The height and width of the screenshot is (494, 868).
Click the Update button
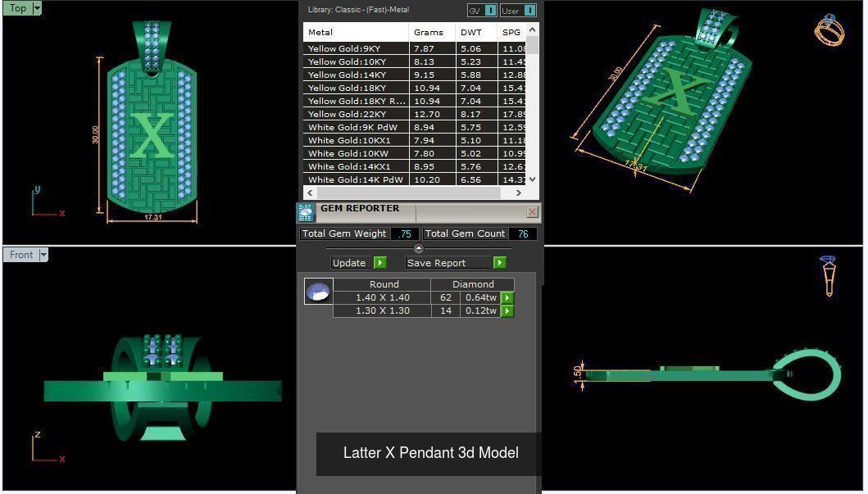(352, 263)
